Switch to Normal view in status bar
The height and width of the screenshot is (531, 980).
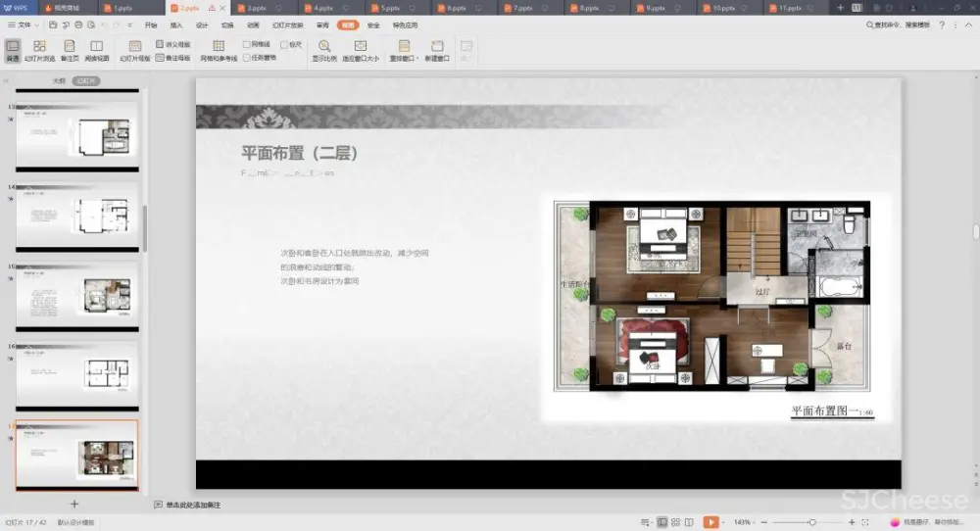tap(661, 521)
